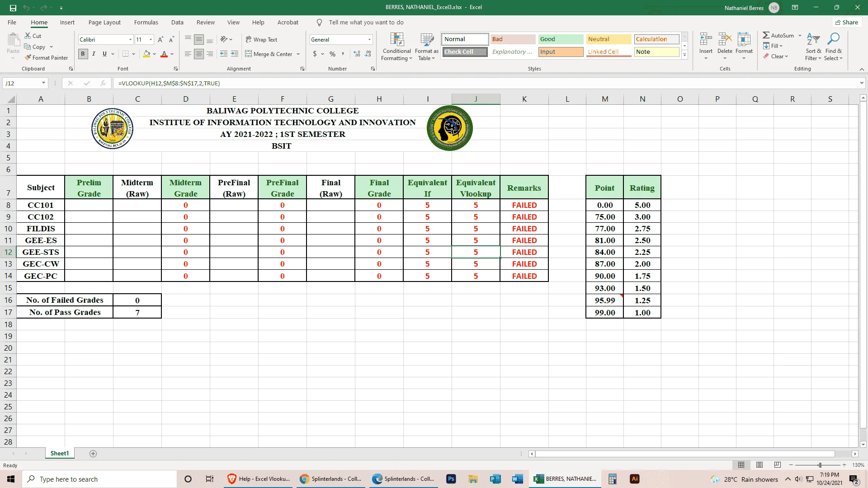Open Photoshop from the taskbar
This screenshot has width=868, height=488.
(x=451, y=479)
